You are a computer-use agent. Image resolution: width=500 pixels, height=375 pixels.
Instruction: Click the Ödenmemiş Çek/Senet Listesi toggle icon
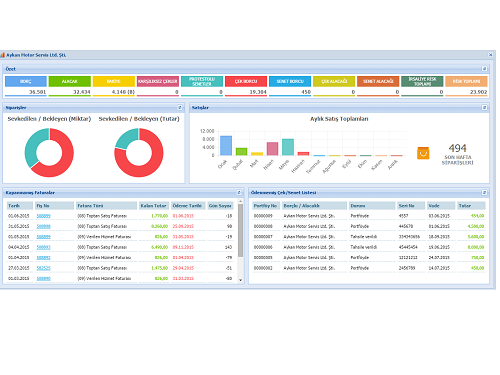click(x=484, y=192)
